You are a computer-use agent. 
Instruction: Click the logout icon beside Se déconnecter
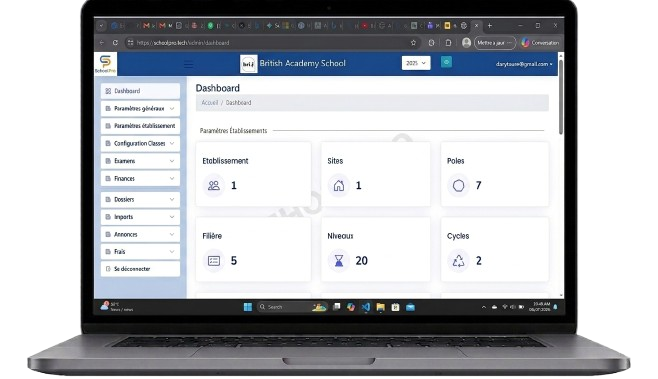[x=108, y=269]
